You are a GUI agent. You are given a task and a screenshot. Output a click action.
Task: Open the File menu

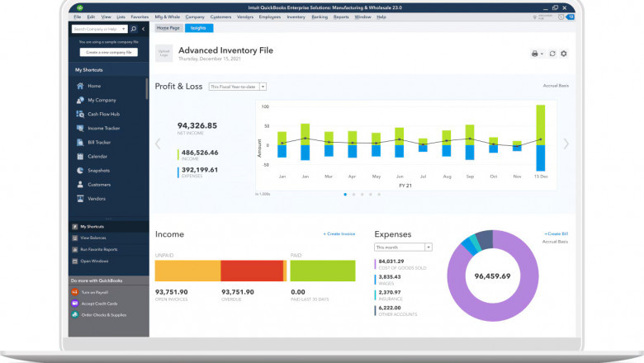tap(78, 16)
